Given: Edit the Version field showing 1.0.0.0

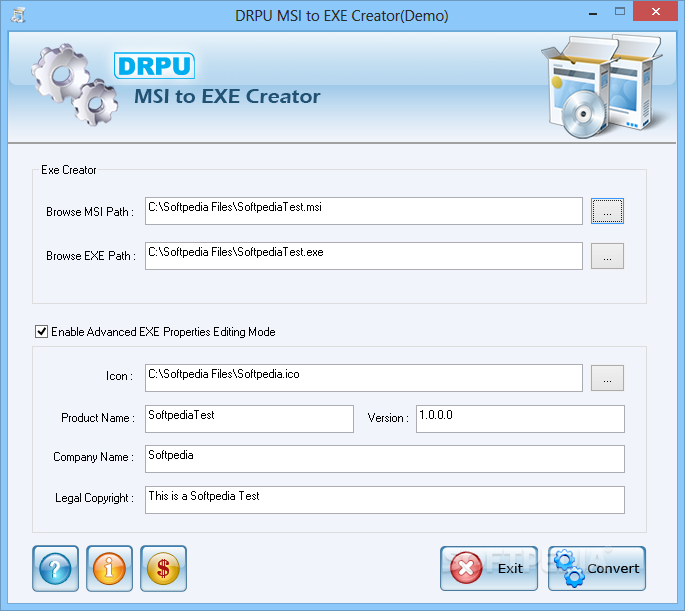Looking at the screenshot, I should point(520,419).
